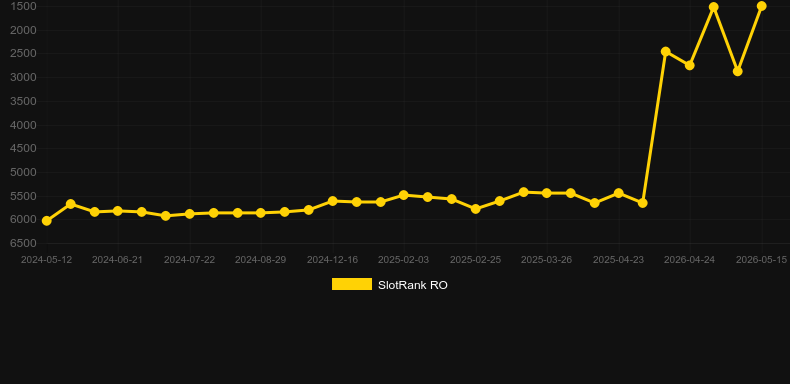Select the last low point before the jump
Screen dimensions: 790x384
coord(642,203)
